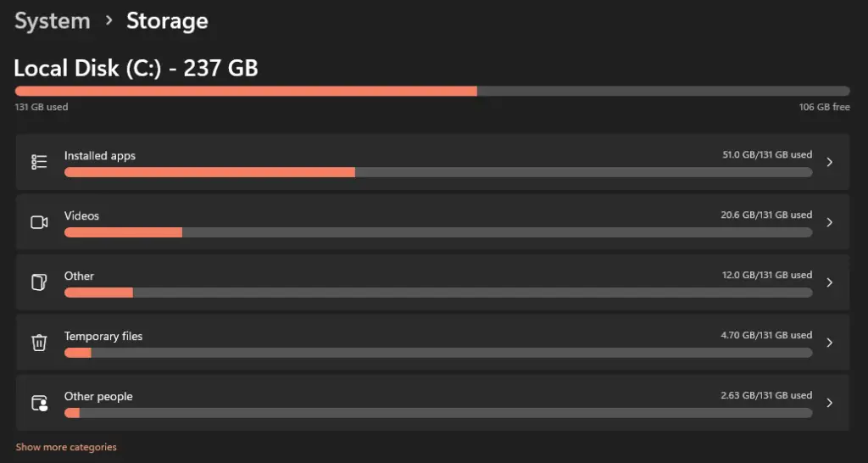Open Temporary files chevron arrow
Image resolution: width=868 pixels, height=463 pixels.
(829, 343)
